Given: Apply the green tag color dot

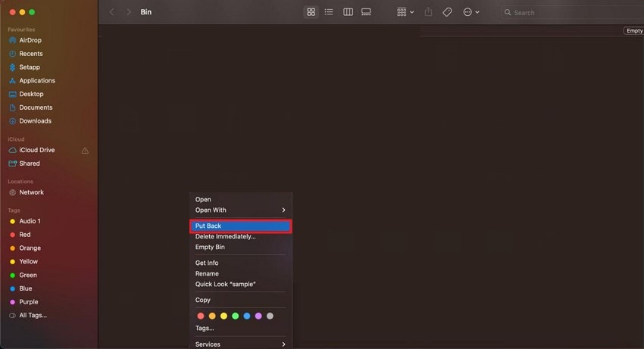Looking at the screenshot, I should tap(235, 316).
